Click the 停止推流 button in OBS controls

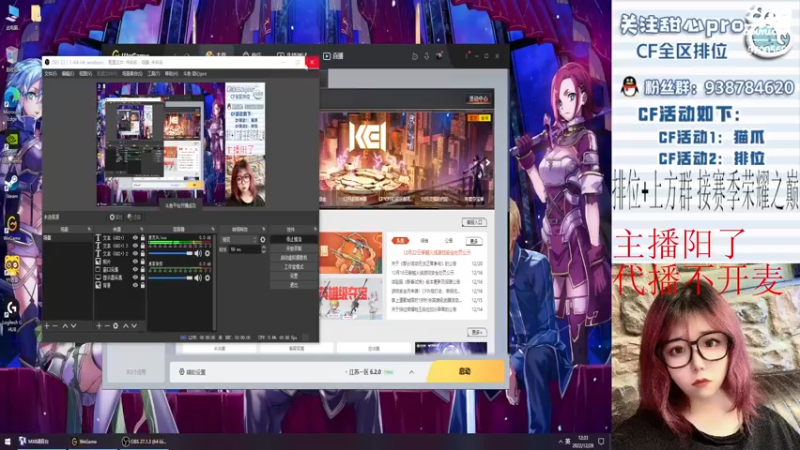point(293,239)
